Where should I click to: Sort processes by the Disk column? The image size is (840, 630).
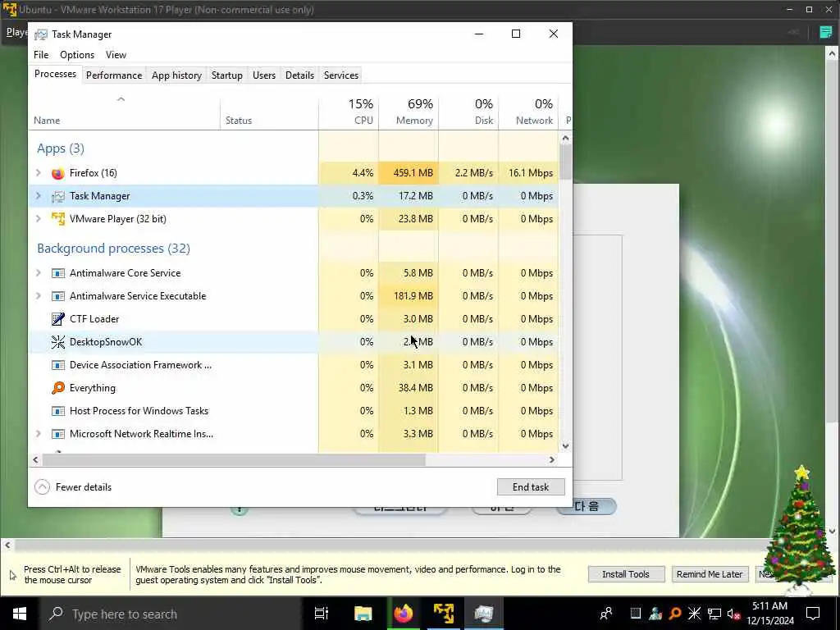coord(468,112)
